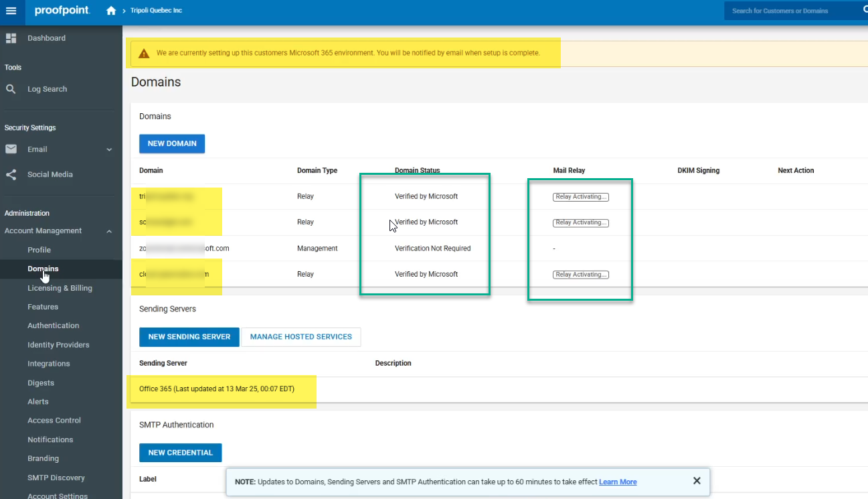Open the Digests page
The height and width of the screenshot is (499, 868).
pyautogui.click(x=41, y=383)
